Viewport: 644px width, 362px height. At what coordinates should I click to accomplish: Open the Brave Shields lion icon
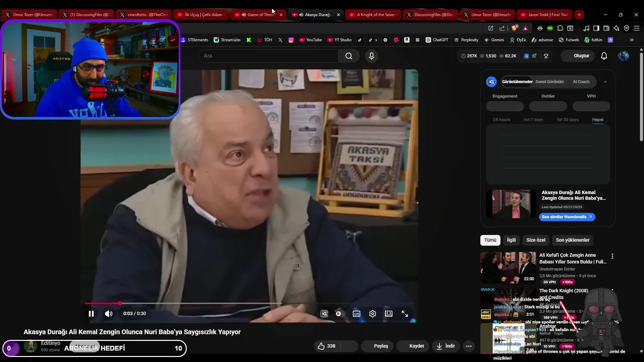click(514, 28)
